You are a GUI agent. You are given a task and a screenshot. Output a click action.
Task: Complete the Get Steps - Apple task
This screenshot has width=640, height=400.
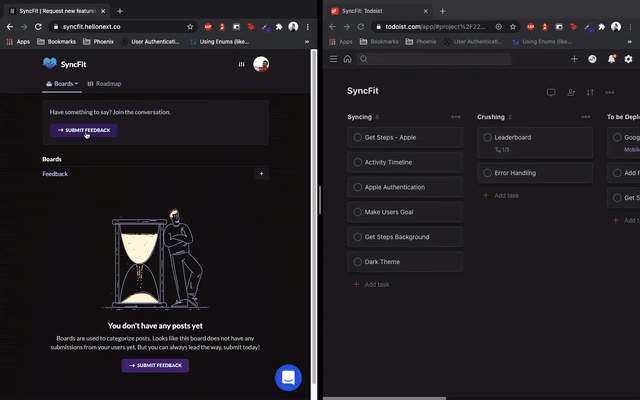(358, 138)
